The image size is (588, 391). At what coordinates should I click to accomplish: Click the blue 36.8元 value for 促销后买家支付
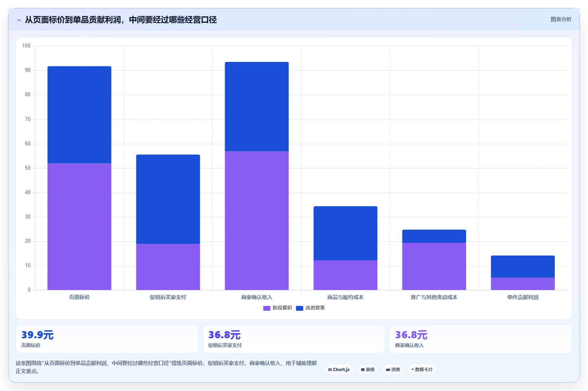(x=224, y=335)
